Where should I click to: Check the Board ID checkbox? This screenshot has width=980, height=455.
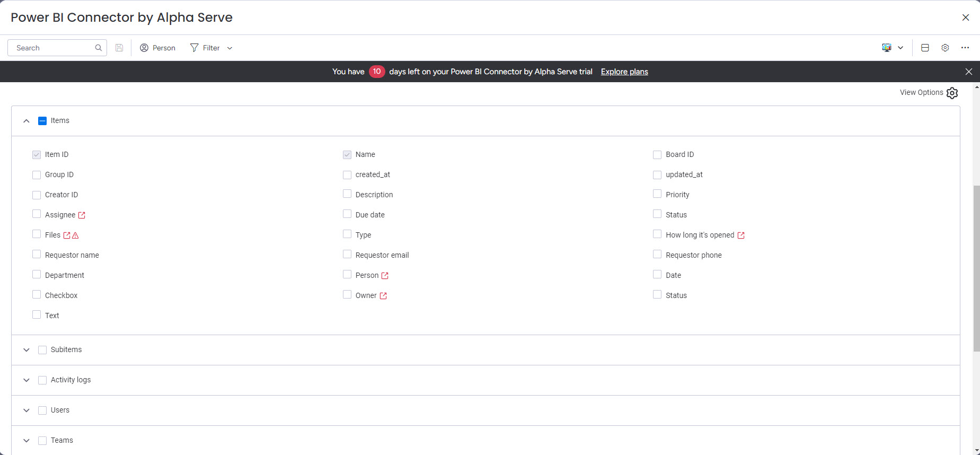tap(657, 155)
